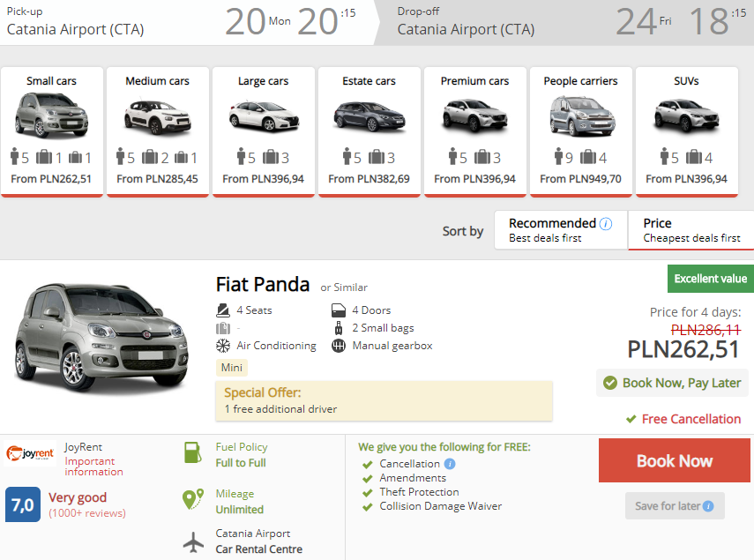This screenshot has height=560, width=754.
Task: Click Special Offer free additional driver box
Action: [384, 401]
